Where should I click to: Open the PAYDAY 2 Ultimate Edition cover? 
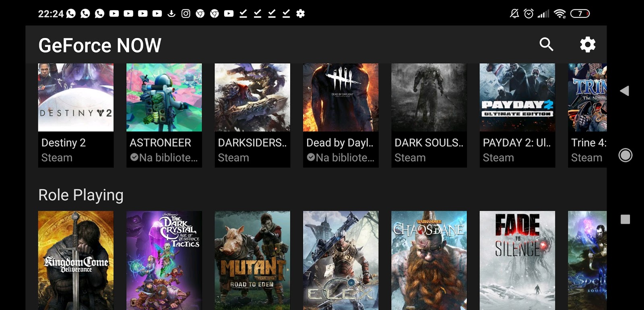click(x=517, y=97)
